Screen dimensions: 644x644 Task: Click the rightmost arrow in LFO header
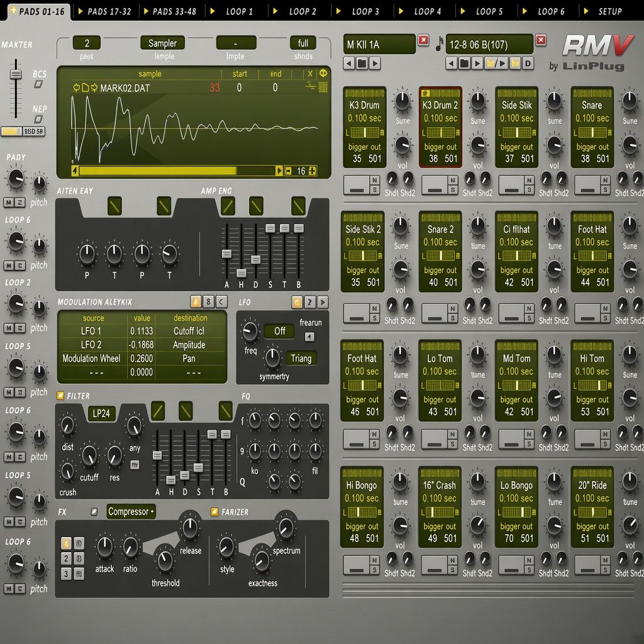323,302
